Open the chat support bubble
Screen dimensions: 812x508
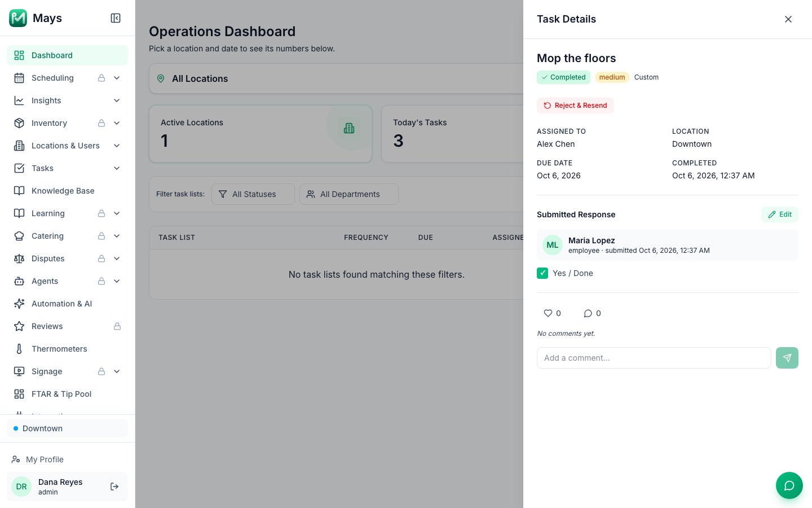[x=789, y=485]
